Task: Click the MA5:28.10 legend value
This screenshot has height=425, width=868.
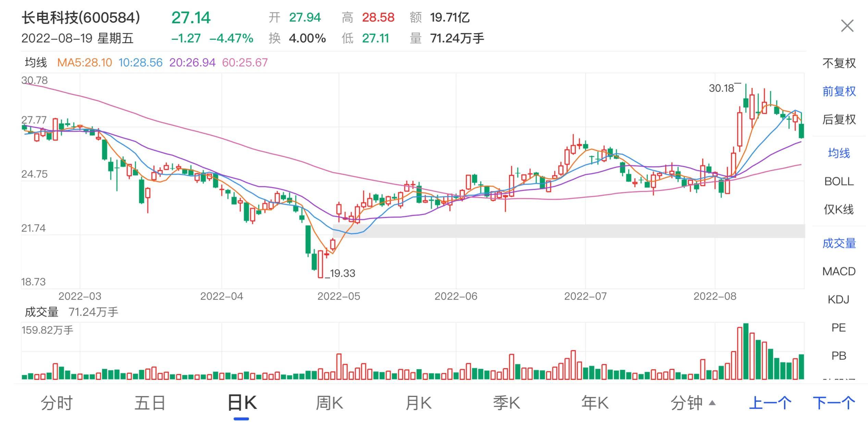Action: tap(85, 63)
